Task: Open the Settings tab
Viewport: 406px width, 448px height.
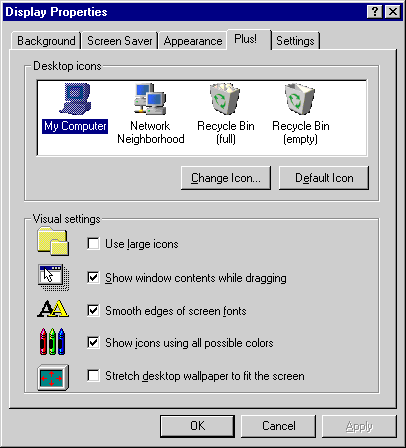Action: [x=295, y=41]
